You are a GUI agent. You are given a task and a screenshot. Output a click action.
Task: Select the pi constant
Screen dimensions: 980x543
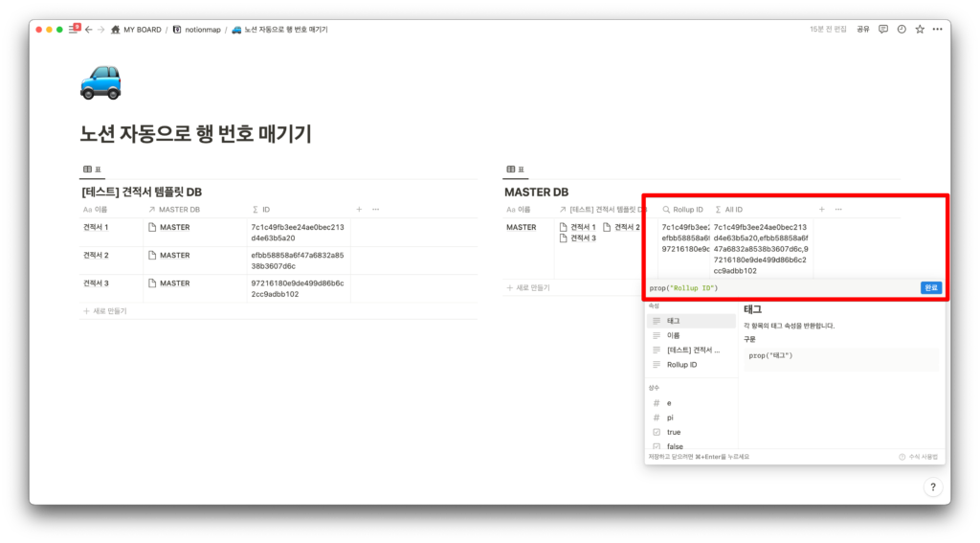coord(670,418)
